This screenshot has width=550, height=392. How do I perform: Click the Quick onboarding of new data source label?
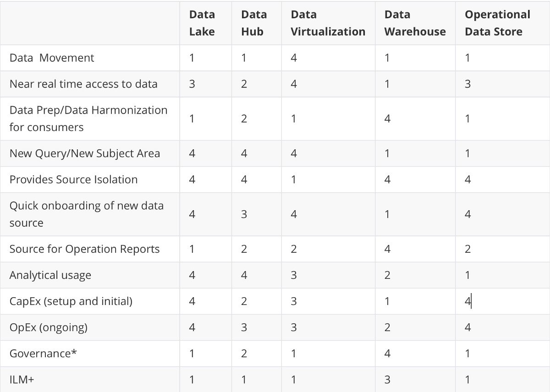pyautogui.click(x=87, y=214)
